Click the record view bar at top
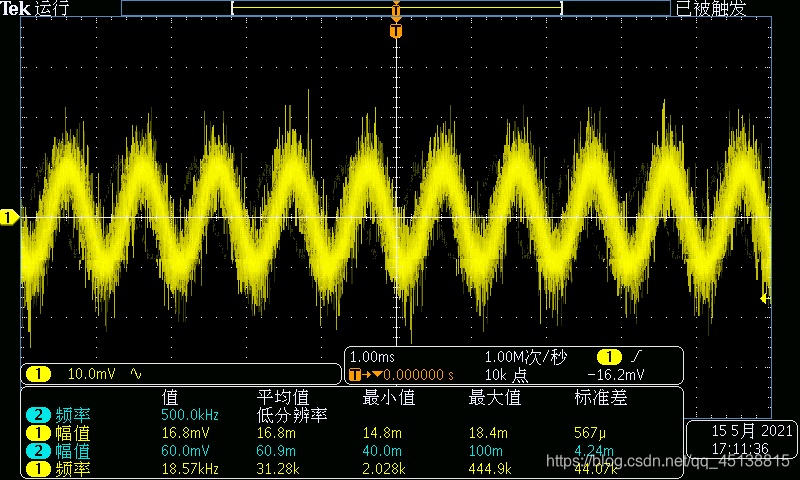The width and height of the screenshot is (800, 480). coord(395,8)
